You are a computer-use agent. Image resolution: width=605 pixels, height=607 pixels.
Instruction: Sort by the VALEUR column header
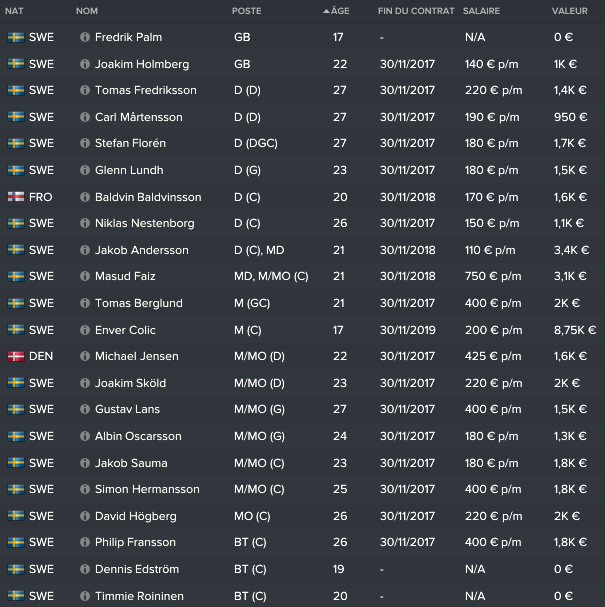(x=569, y=11)
